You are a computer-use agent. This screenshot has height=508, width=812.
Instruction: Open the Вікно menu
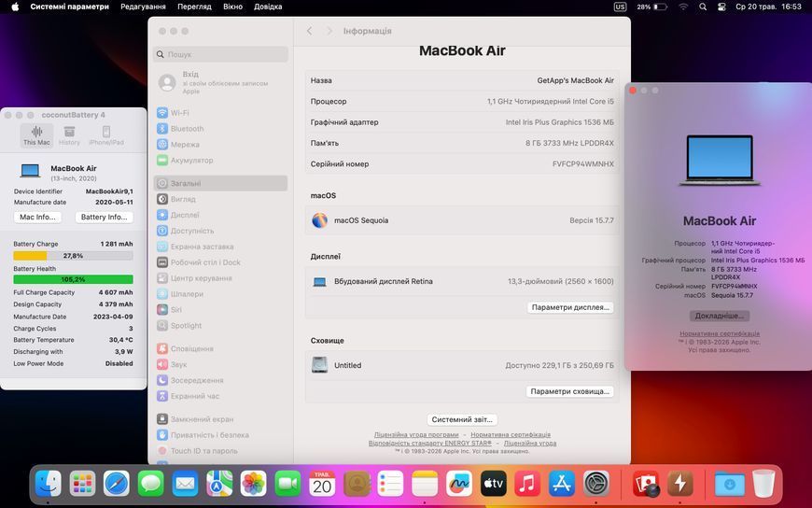coord(232,7)
